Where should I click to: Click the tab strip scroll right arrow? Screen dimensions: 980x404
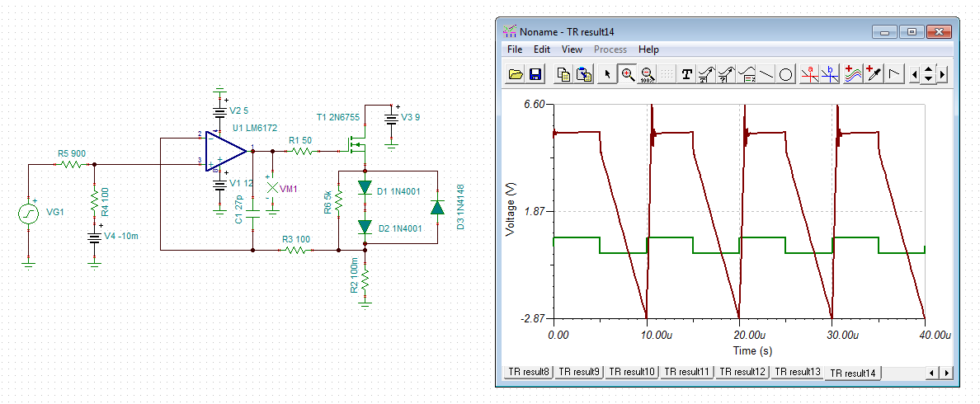coord(945,373)
